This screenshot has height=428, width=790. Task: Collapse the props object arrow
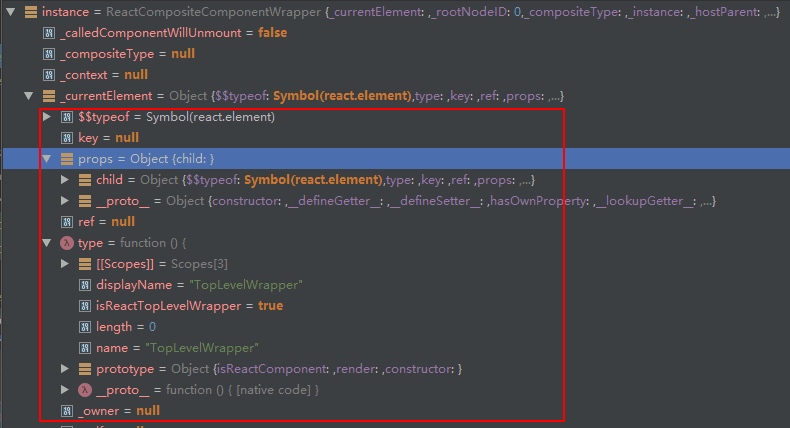47,159
